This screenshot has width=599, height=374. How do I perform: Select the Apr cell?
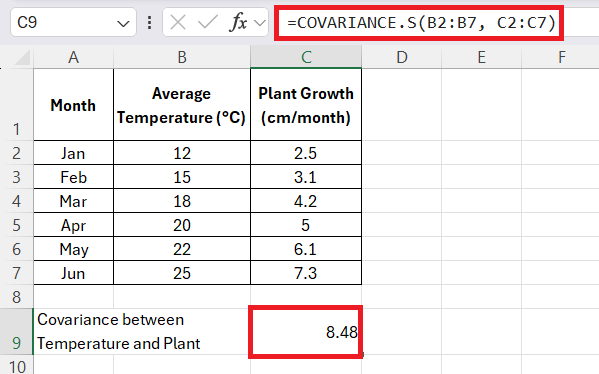tap(73, 225)
